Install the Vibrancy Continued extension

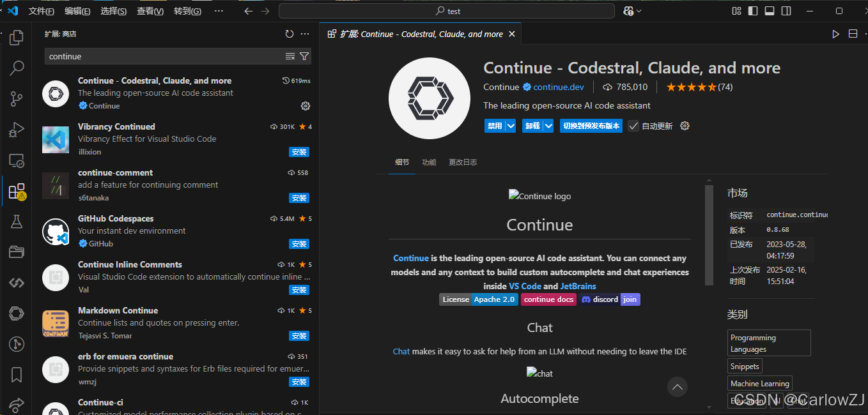click(299, 152)
